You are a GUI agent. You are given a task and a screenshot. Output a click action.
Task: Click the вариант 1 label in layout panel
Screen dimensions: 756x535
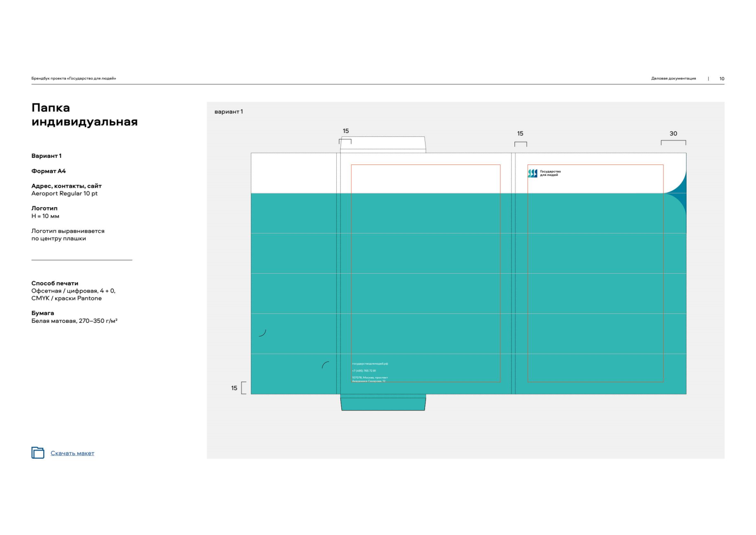click(229, 112)
